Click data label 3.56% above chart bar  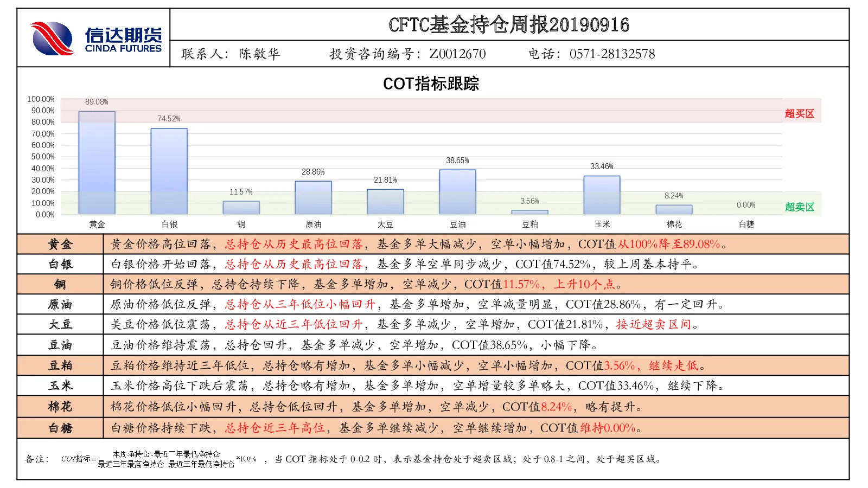(x=529, y=201)
